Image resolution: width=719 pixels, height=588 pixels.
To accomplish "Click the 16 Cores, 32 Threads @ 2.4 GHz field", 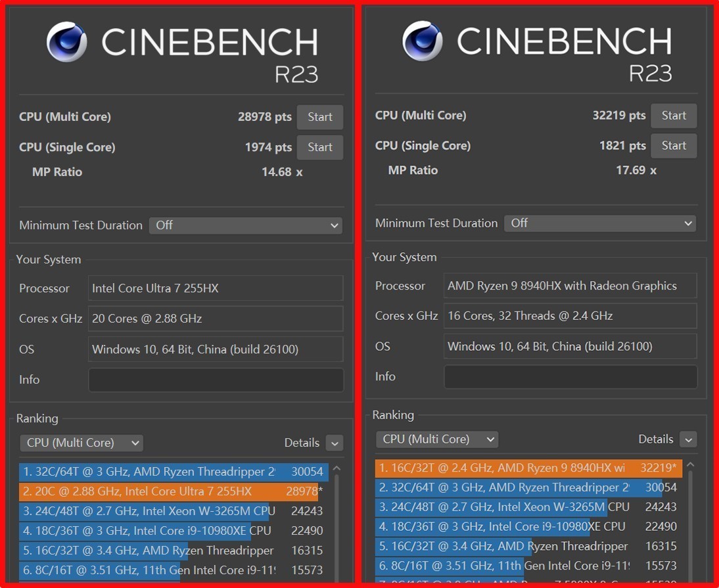I will point(570,316).
